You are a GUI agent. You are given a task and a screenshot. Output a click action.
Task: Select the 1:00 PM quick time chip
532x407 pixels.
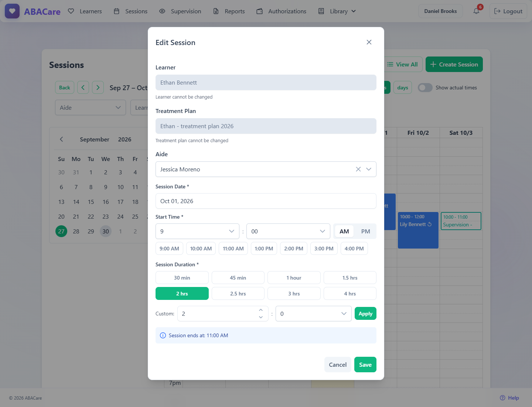pos(264,249)
